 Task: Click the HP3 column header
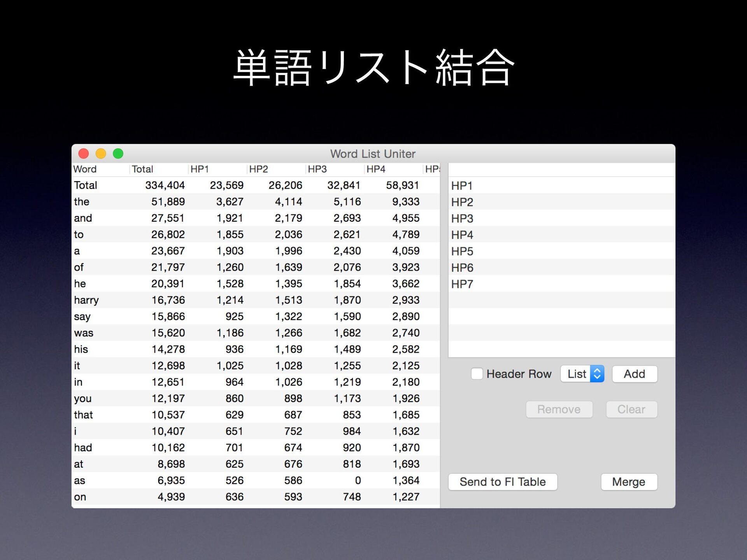pyautogui.click(x=335, y=169)
